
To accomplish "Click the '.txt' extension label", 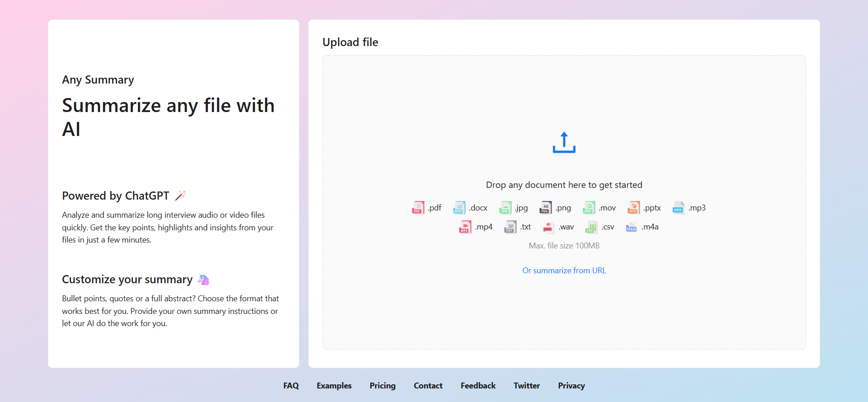I will click(x=525, y=227).
